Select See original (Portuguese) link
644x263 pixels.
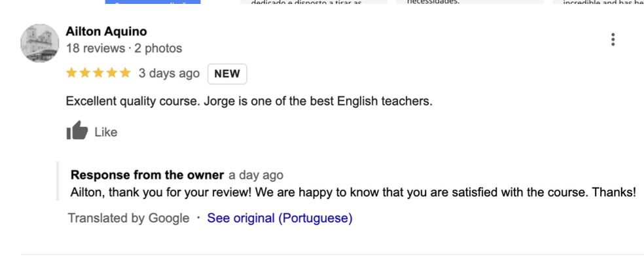click(x=279, y=218)
